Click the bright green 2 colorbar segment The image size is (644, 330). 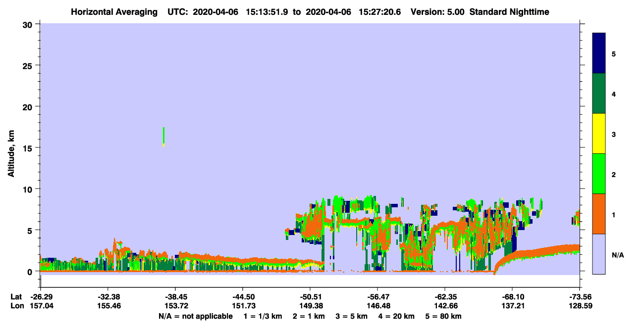point(599,174)
